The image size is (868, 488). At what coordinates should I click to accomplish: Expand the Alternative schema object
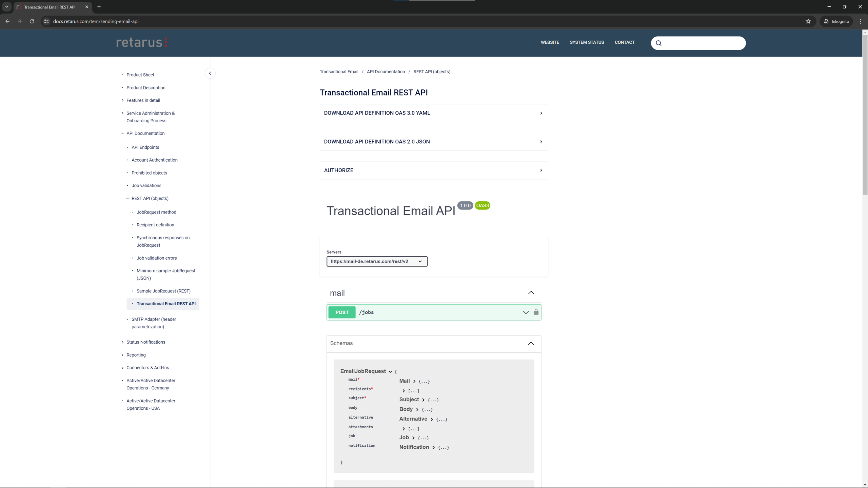click(x=432, y=419)
